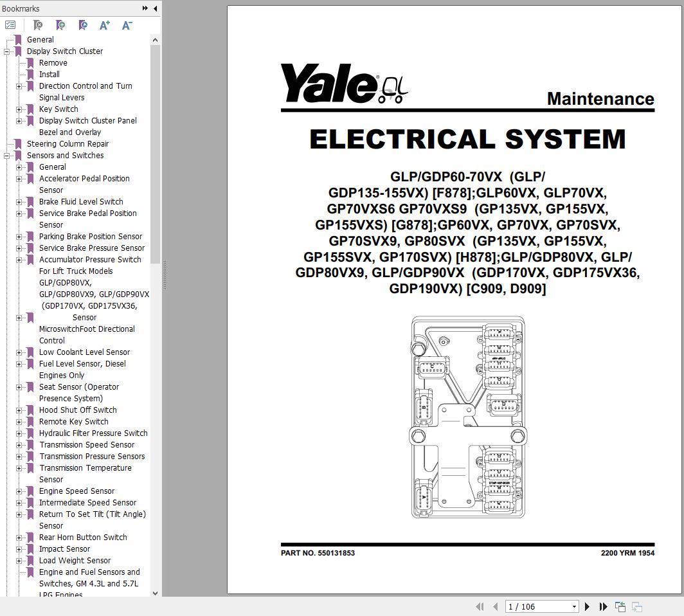Go to first page button
Viewport: 684px width, 616px height.
pyautogui.click(x=480, y=606)
